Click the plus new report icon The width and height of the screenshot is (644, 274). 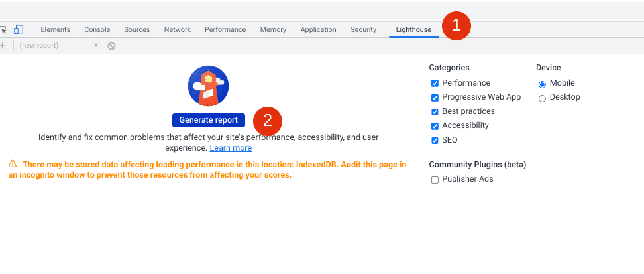(3, 46)
